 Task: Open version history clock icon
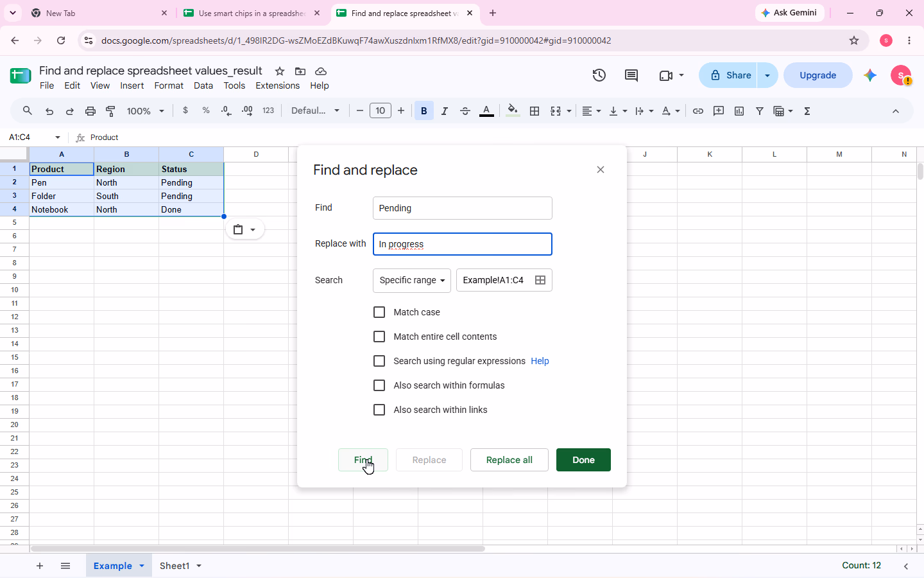(x=599, y=75)
